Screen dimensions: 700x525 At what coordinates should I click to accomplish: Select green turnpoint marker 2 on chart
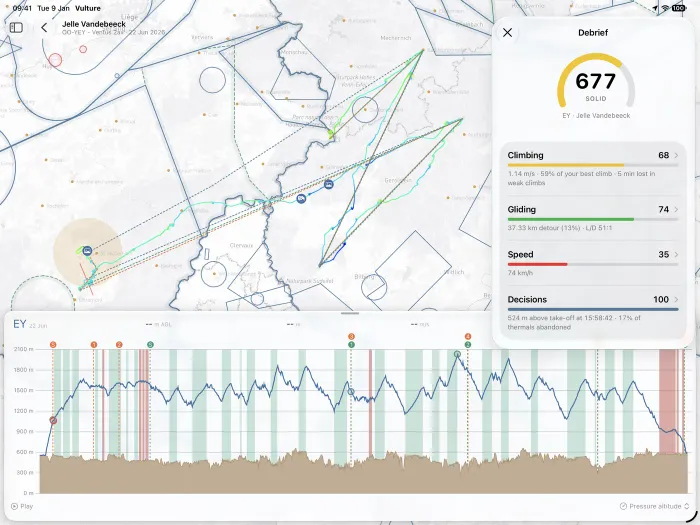pyautogui.click(x=468, y=345)
